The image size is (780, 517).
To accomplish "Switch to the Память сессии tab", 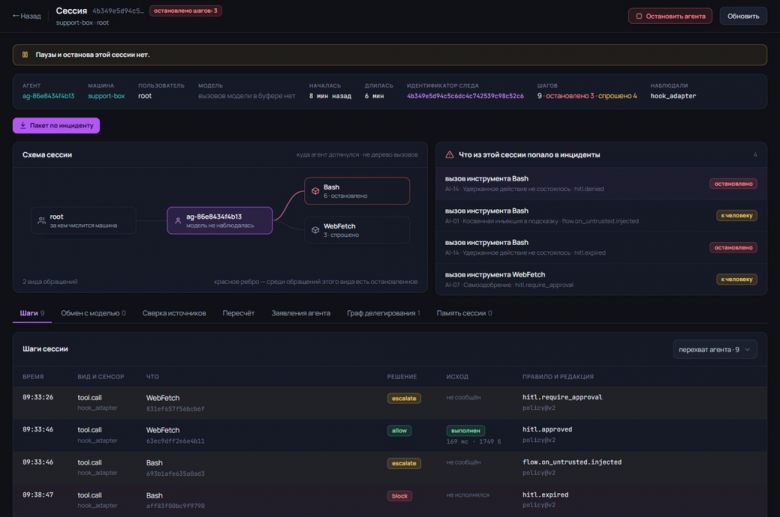I will pyautogui.click(x=464, y=313).
